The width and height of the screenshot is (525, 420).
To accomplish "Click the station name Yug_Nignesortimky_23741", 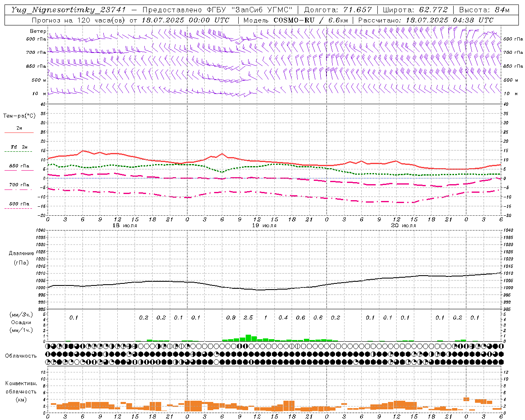I will 68,10.
